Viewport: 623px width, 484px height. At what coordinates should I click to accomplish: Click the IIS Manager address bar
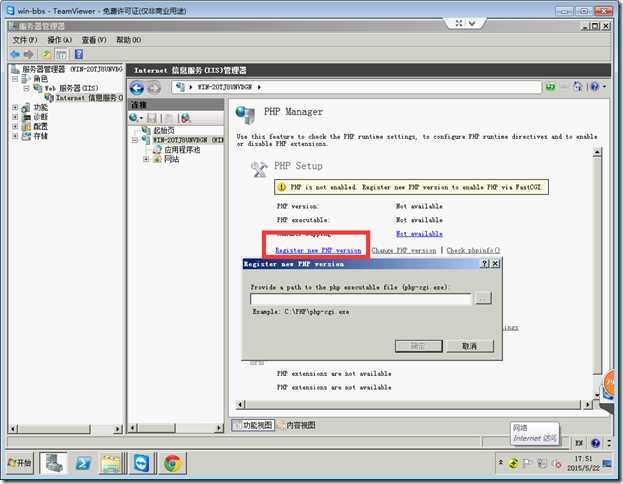click(356, 87)
